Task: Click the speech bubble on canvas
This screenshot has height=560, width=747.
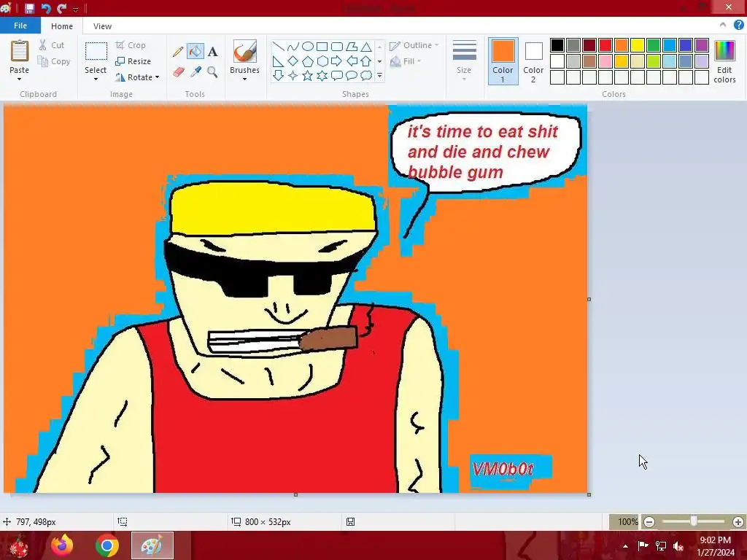Action: coord(486,152)
